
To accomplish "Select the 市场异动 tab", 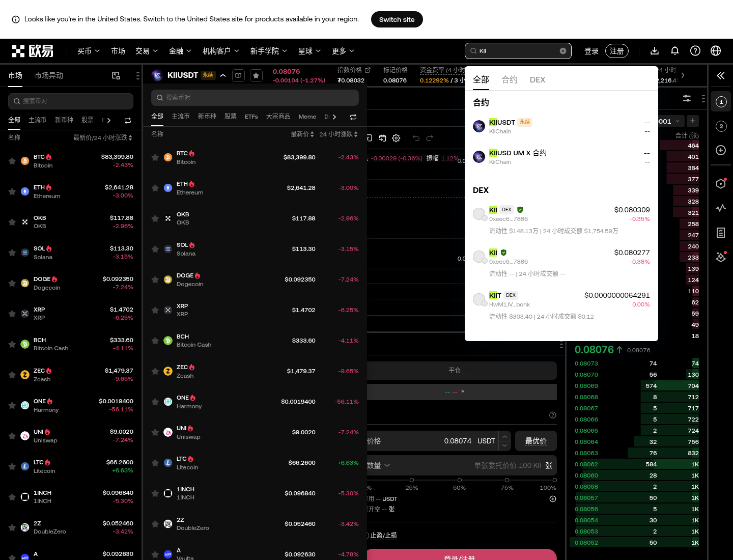I will 49,75.
